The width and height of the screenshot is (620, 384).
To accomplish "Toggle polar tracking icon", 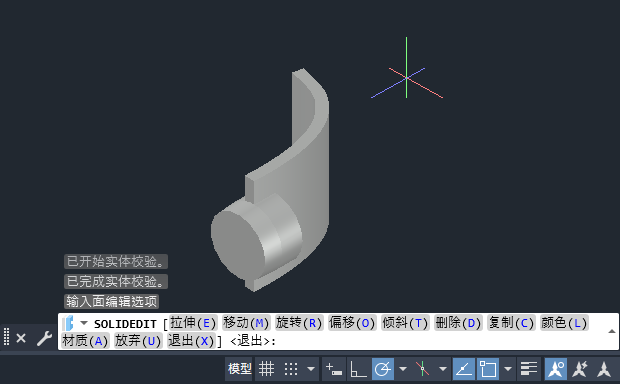I will (x=383, y=369).
